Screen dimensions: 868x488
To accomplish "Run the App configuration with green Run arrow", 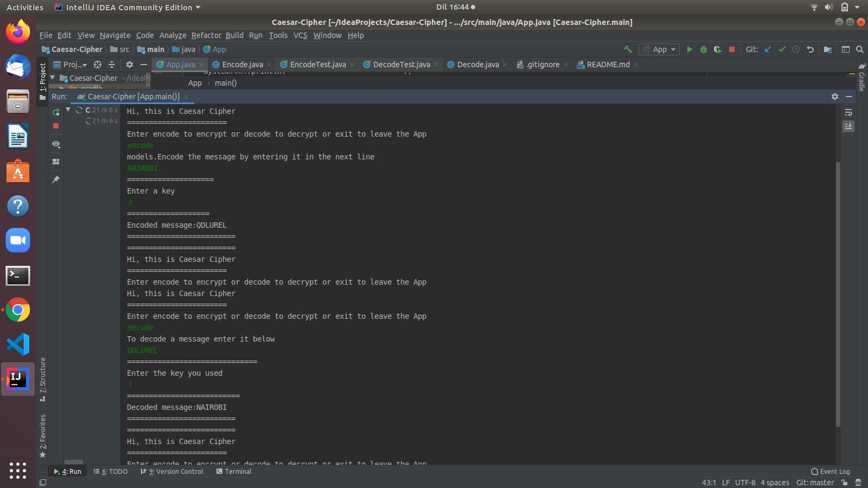I will [x=690, y=49].
